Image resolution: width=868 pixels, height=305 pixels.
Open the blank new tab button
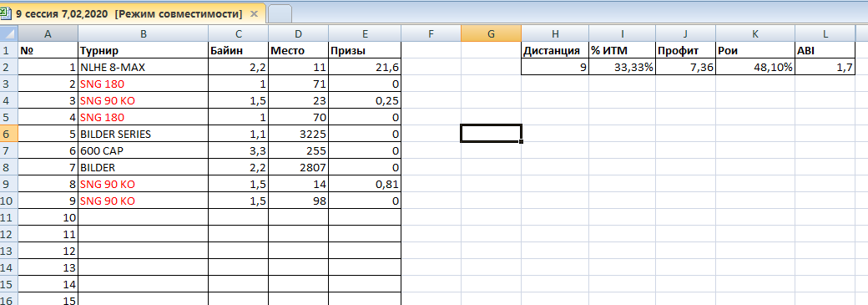(280, 13)
